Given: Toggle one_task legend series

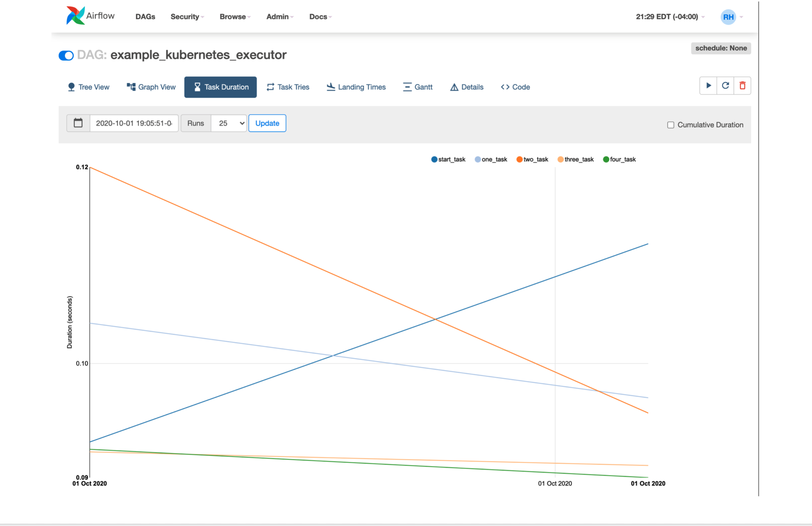Looking at the screenshot, I should click(x=491, y=159).
